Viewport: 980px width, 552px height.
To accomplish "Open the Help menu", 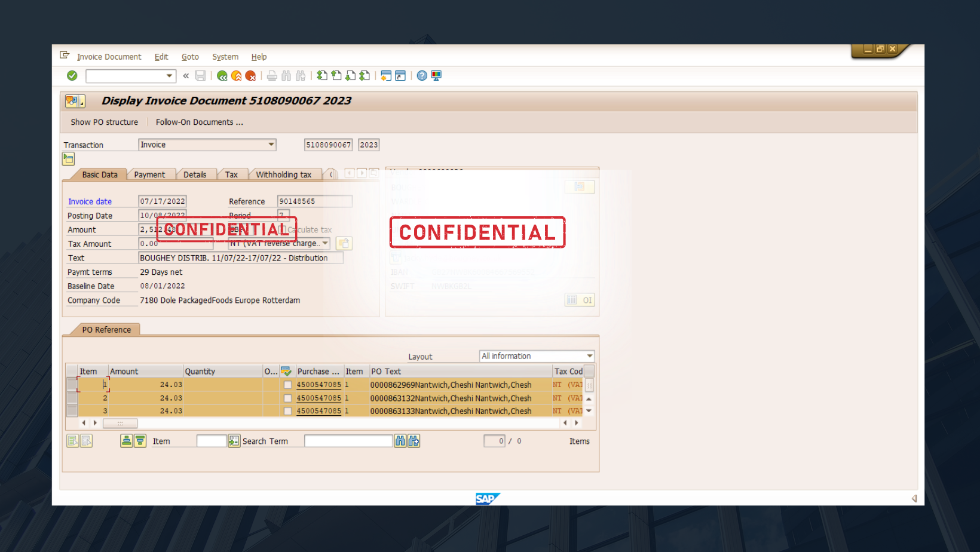I will [x=259, y=57].
